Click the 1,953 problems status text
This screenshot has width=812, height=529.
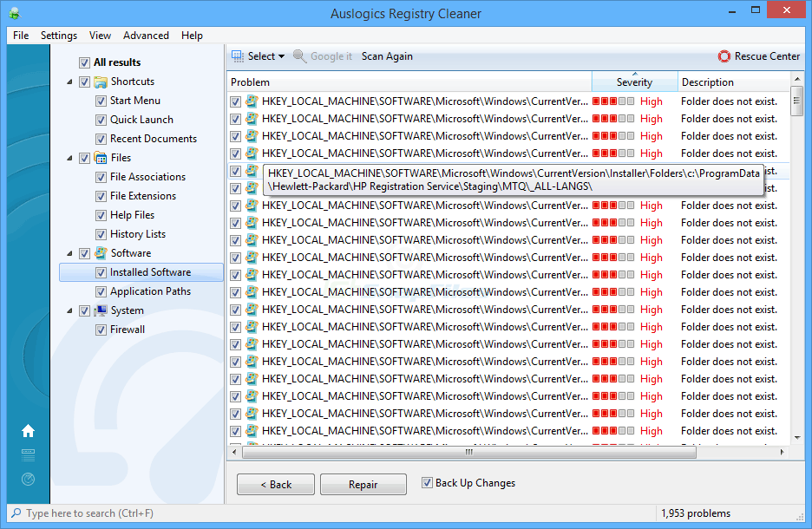pos(696,513)
